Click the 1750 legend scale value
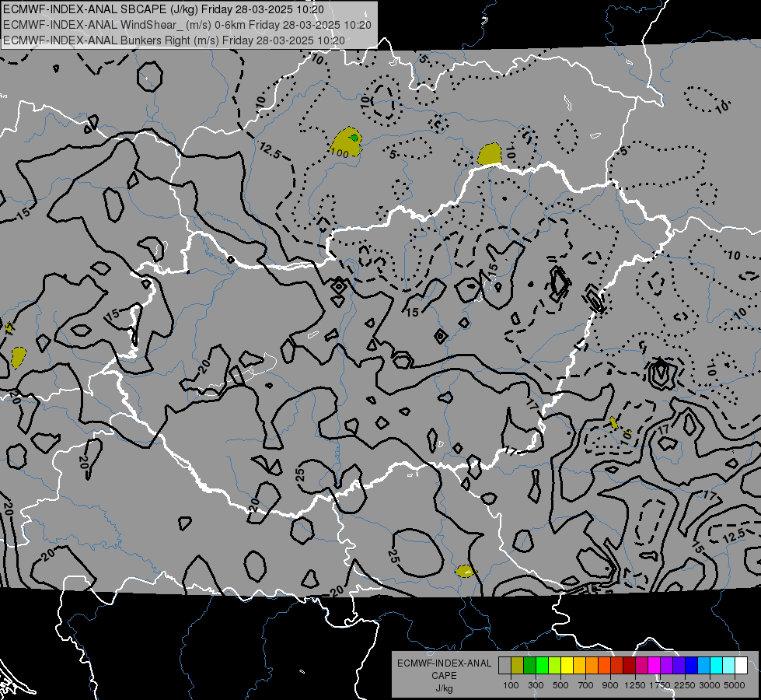The height and width of the screenshot is (700, 761). (660, 685)
